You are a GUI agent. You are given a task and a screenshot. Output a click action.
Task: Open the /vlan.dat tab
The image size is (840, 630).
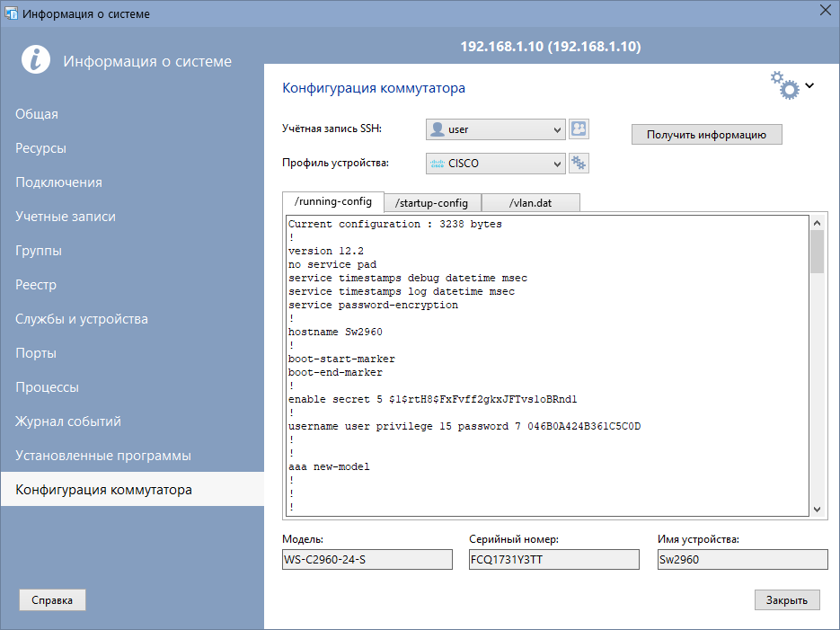point(531,202)
